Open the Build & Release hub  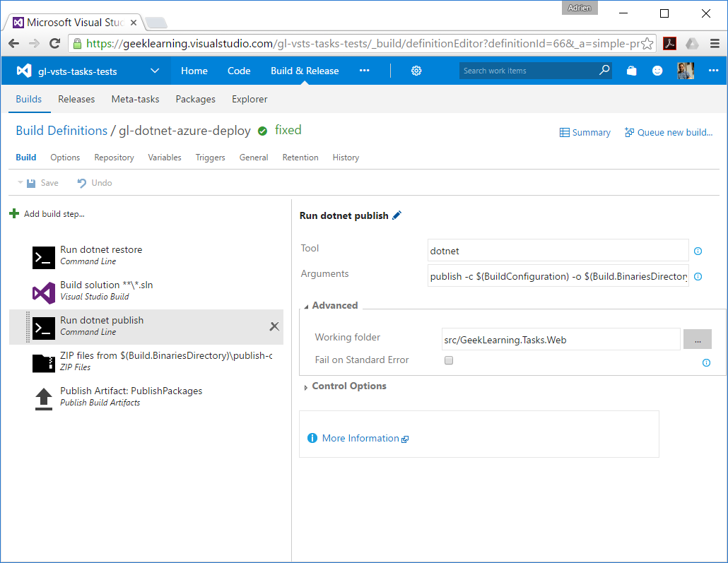[305, 71]
